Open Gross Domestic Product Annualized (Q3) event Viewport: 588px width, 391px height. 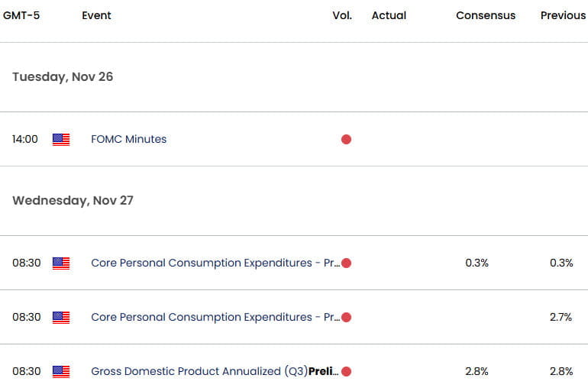coord(215,371)
